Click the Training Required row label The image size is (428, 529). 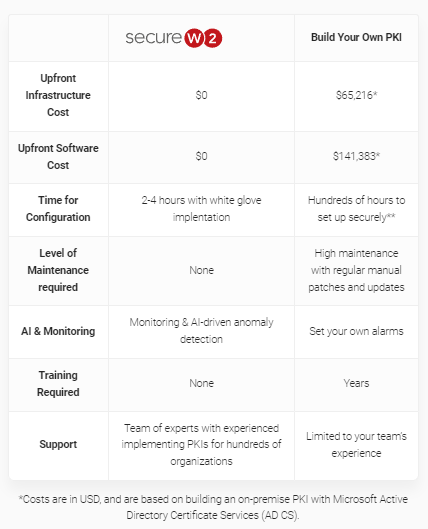tap(58, 384)
